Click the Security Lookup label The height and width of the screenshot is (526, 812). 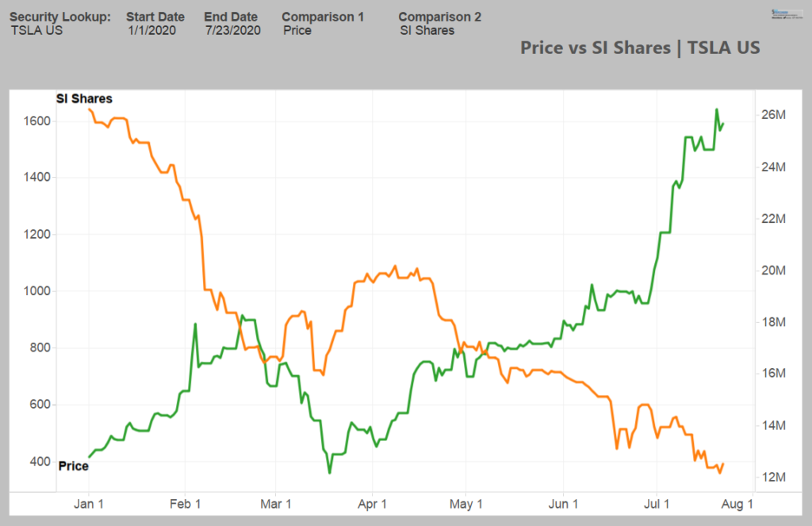click(x=60, y=17)
